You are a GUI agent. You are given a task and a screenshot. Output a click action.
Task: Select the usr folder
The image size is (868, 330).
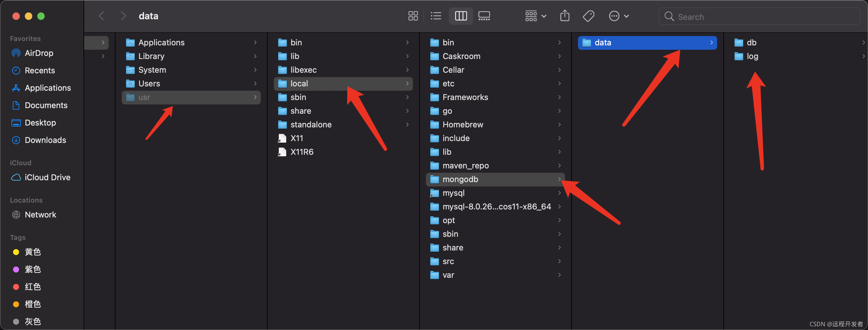[x=191, y=97]
